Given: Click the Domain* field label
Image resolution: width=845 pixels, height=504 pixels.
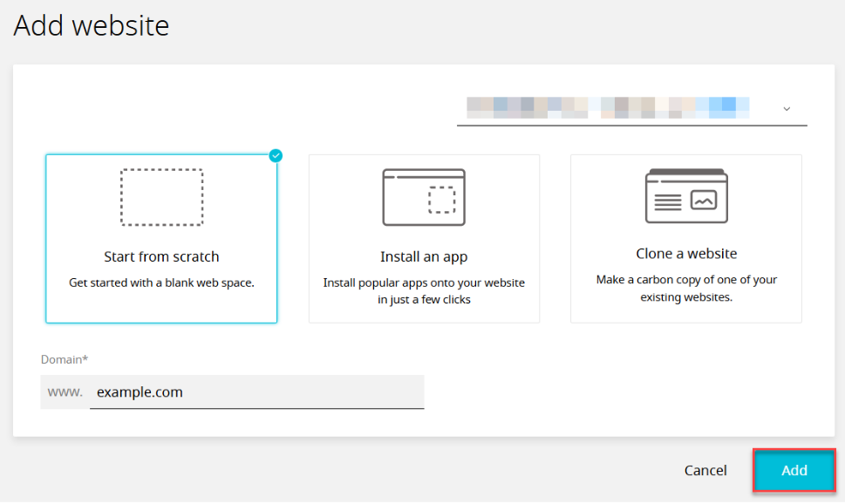Looking at the screenshot, I should [x=65, y=359].
